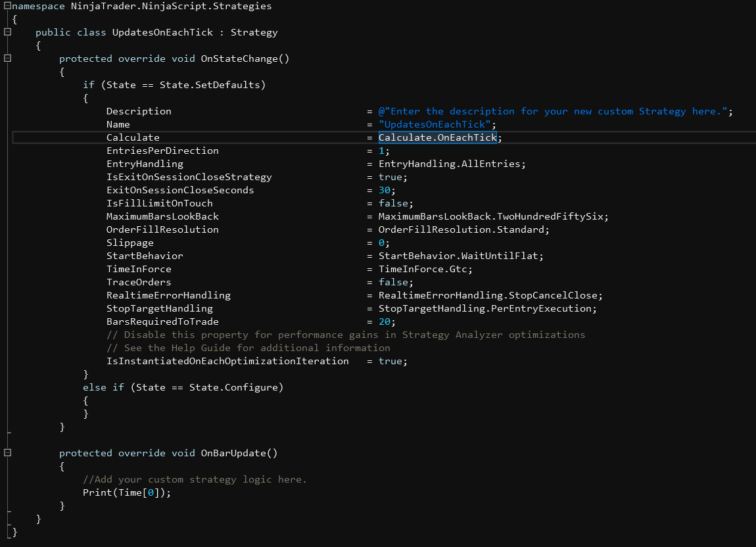Click the "UpdatesOnEachTick" name string
Screen dimensions: 756x547
pos(437,124)
